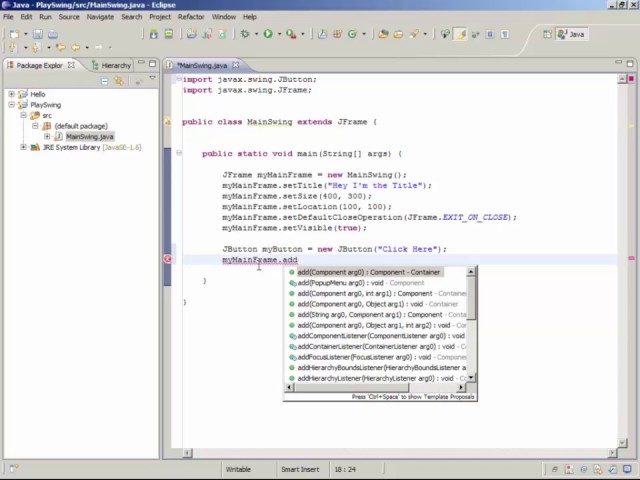Click the Open Type icon

383,34
